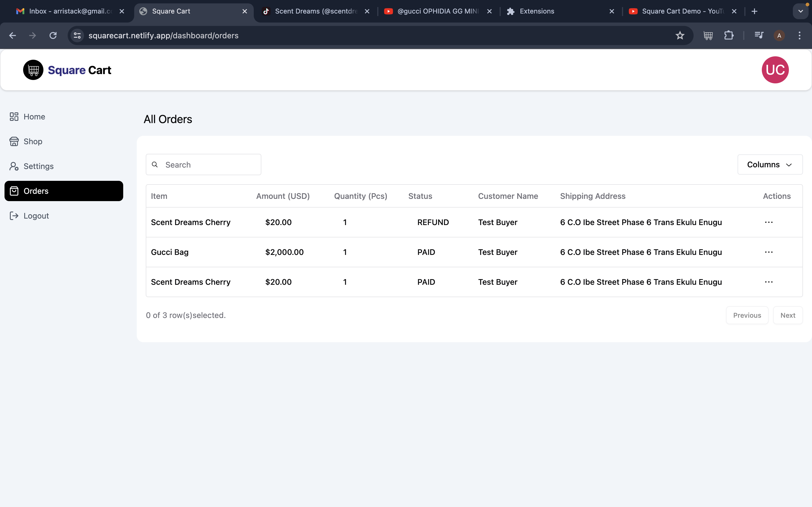
Task: Open Settings in the sidebar
Action: pos(38,166)
